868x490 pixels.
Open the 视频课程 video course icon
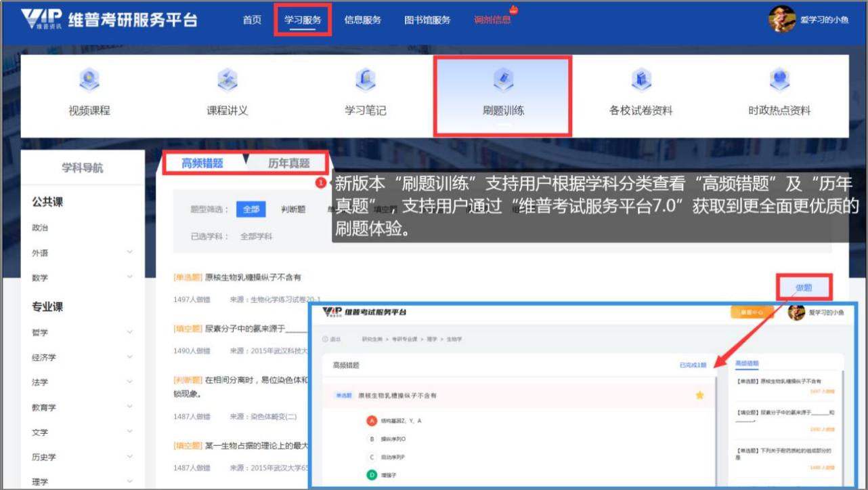coord(89,81)
